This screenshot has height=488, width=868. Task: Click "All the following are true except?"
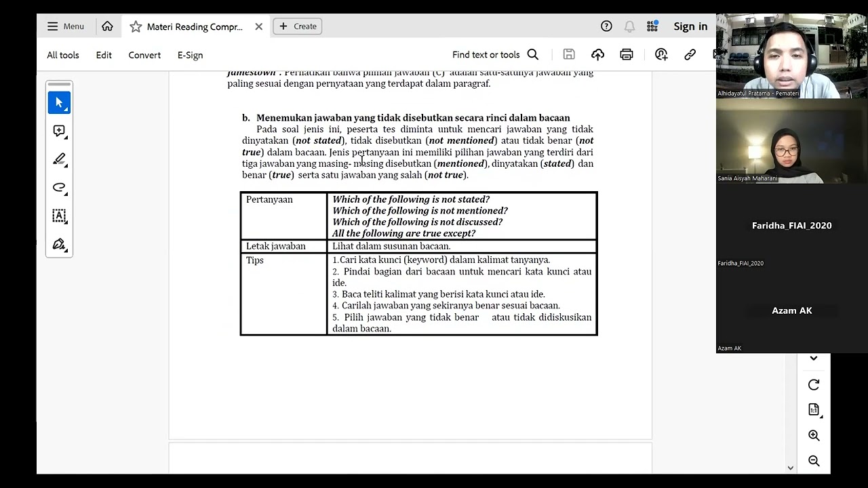tap(403, 233)
